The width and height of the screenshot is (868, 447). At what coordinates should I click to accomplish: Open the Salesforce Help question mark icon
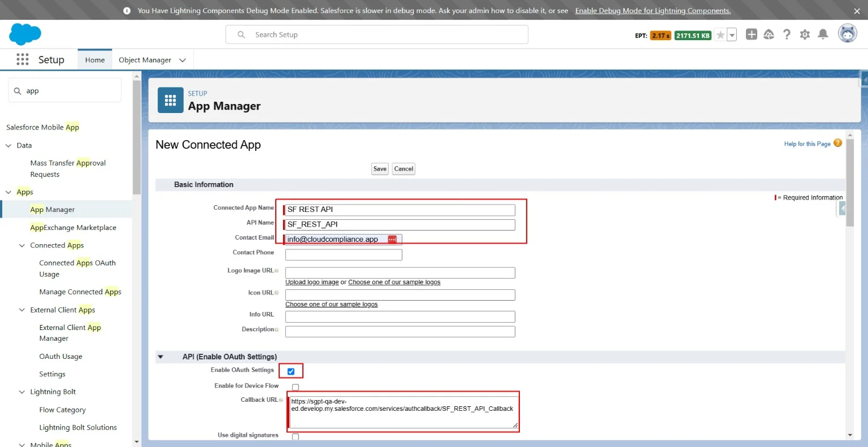coord(787,34)
